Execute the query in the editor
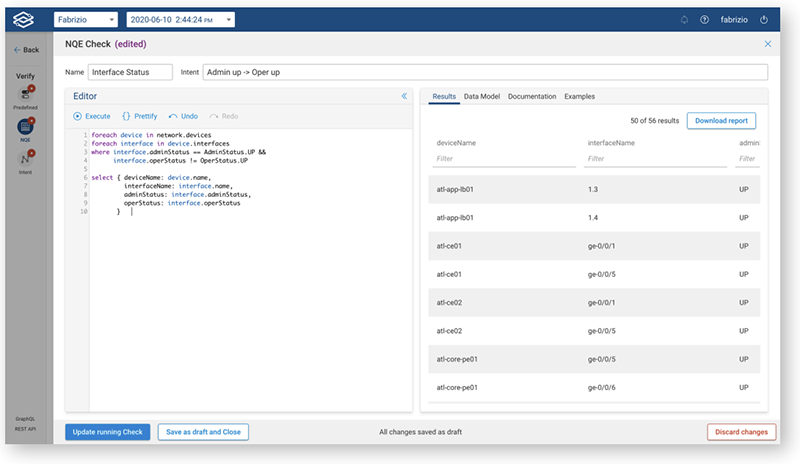This screenshot has width=800, height=464. click(91, 116)
